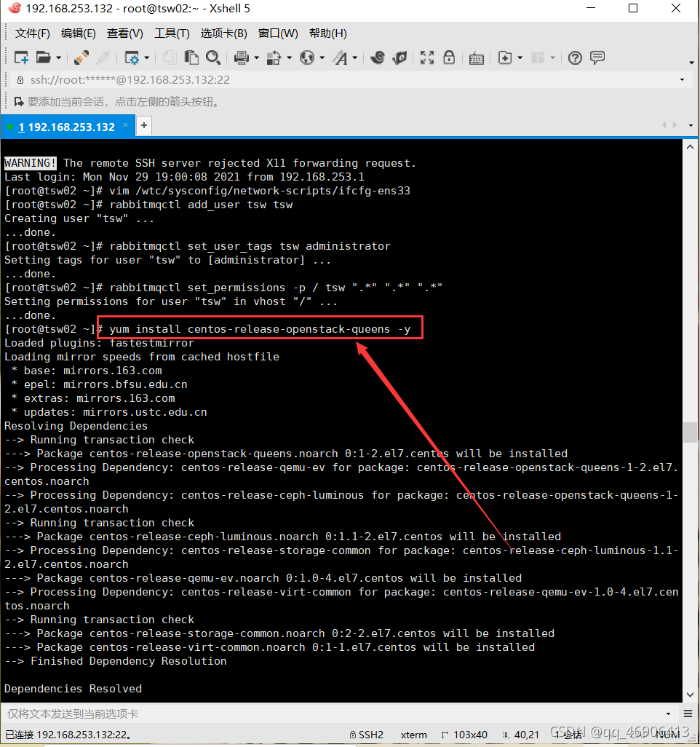The width and height of the screenshot is (700, 747).
Task: Click the greyed Disconnect plug icon
Action: pyautogui.click(x=103, y=58)
